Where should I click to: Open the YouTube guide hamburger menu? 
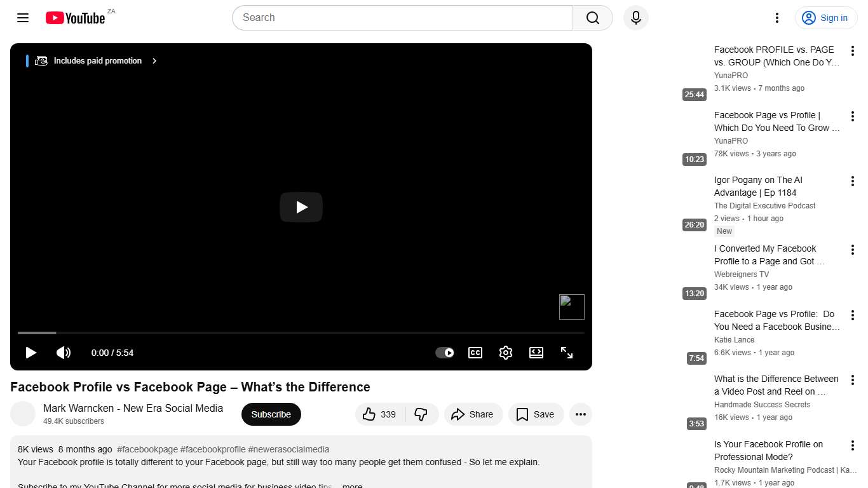point(22,18)
